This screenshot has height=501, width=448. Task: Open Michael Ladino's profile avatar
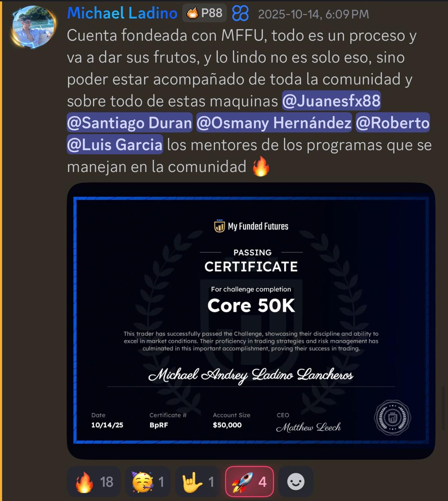tap(33, 27)
